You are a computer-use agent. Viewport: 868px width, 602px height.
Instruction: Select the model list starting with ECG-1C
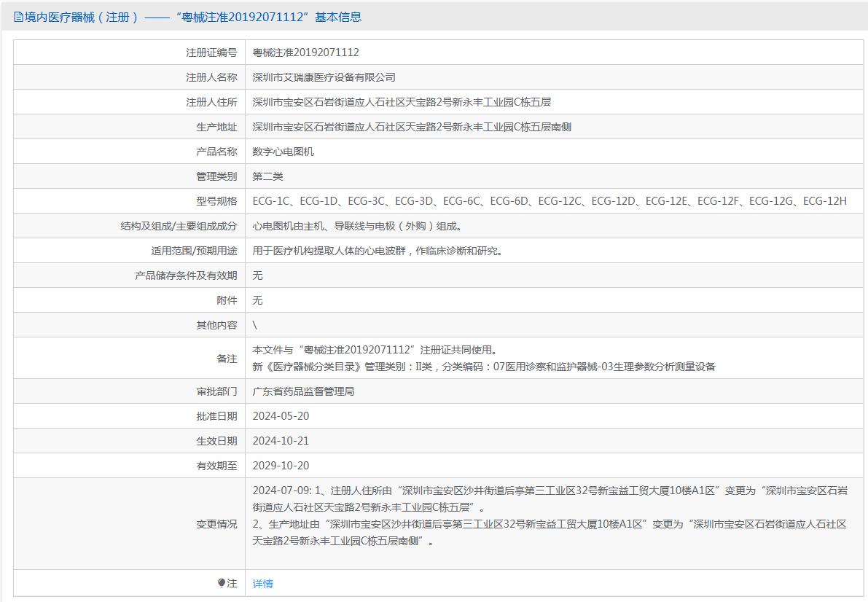550,201
